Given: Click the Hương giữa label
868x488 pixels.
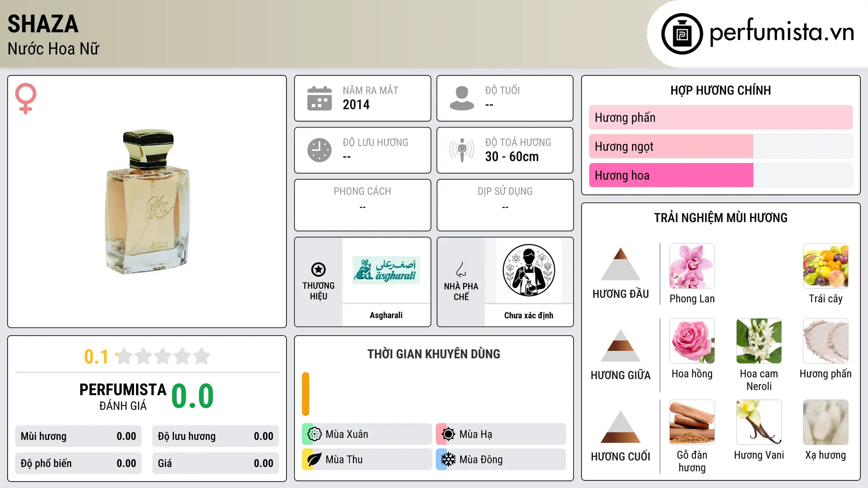Looking at the screenshot, I should pos(620,375).
